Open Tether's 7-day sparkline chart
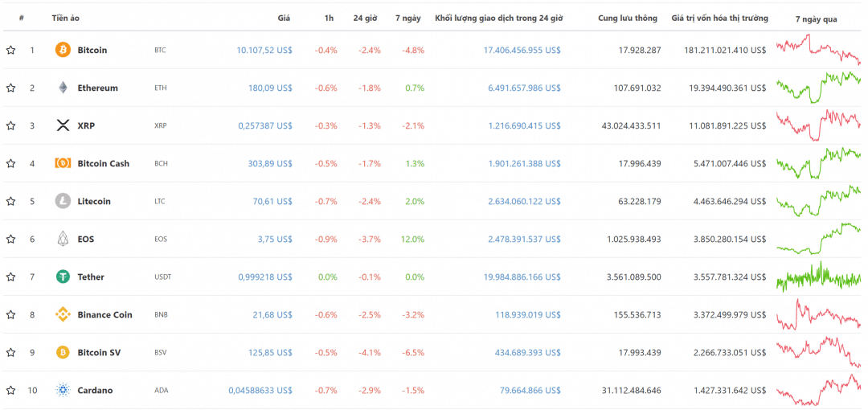The width and height of the screenshot is (868, 410). (x=819, y=277)
